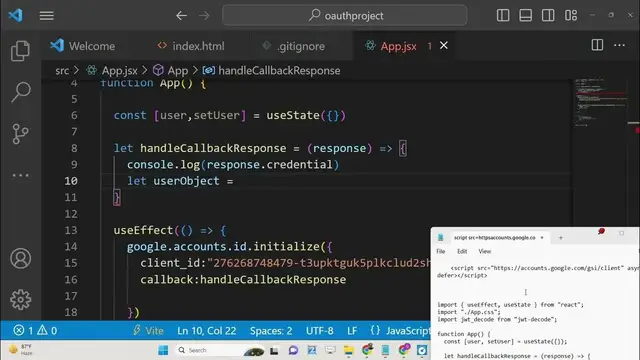This screenshot has width=640, height=360.
Task: Close the Notepad script src tab
Action: point(542,238)
